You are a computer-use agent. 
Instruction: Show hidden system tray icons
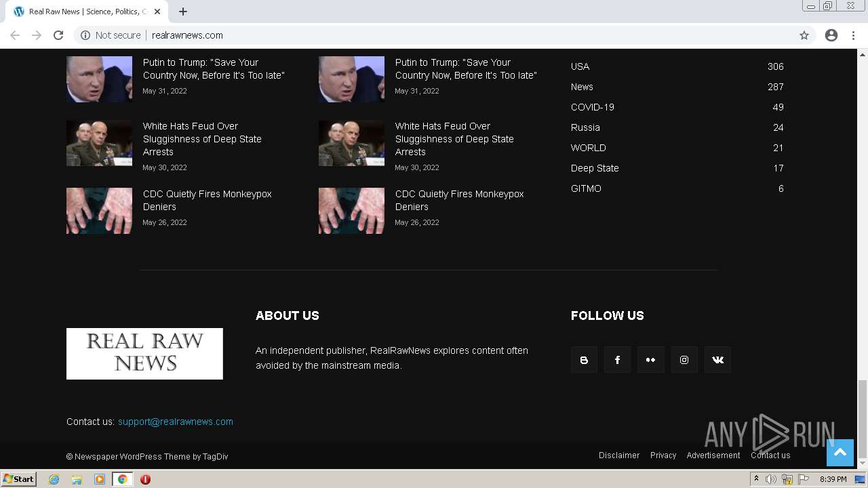(756, 479)
